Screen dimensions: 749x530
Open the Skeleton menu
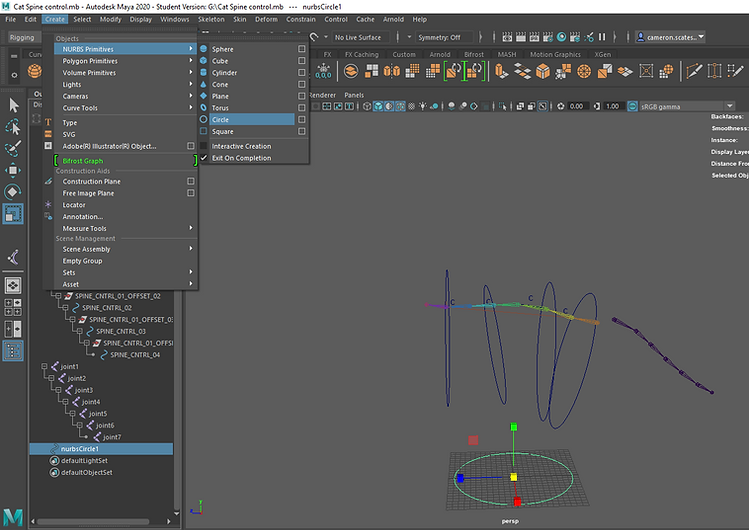click(211, 20)
